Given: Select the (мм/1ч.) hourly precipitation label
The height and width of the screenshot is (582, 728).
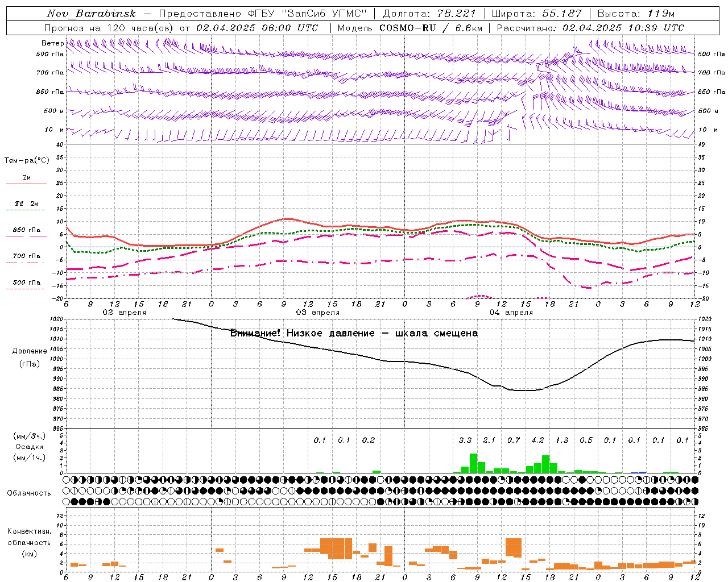Looking at the screenshot, I should [29, 458].
